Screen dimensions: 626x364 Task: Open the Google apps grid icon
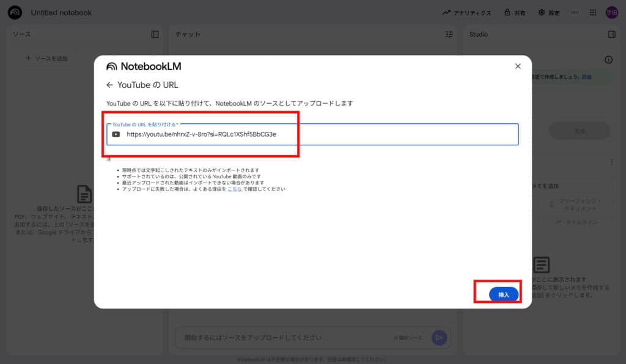592,12
